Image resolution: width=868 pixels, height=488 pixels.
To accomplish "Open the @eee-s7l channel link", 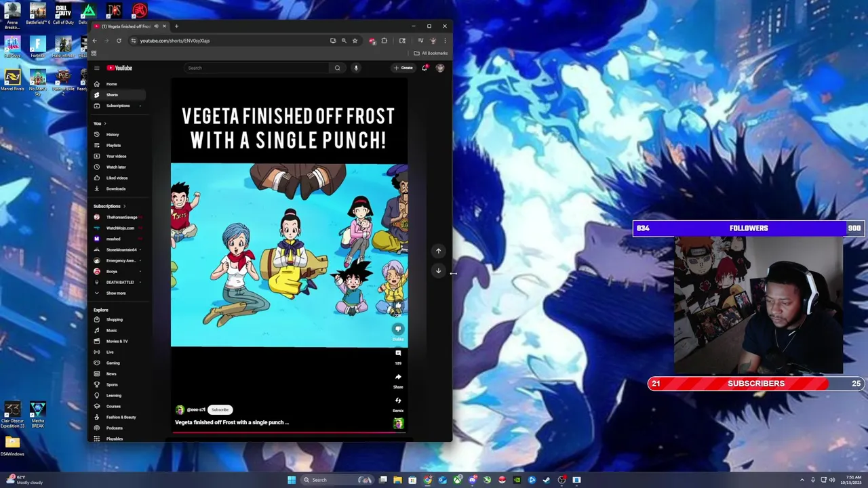I will [x=195, y=409].
